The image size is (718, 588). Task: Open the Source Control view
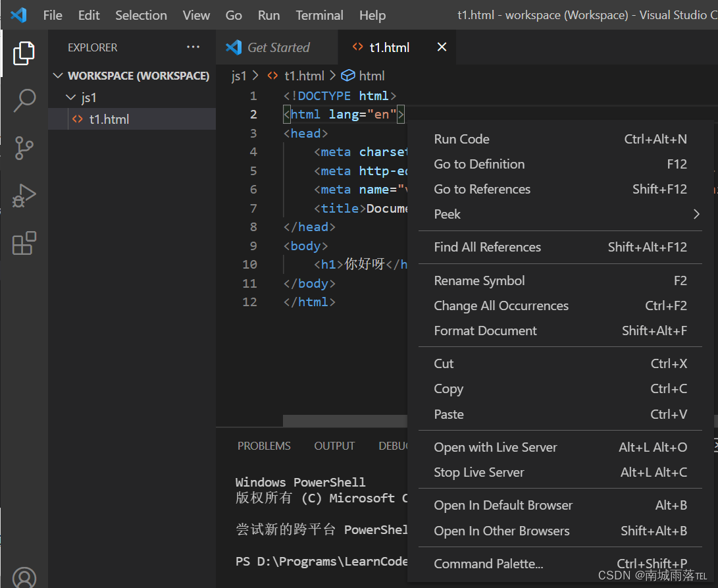24,148
